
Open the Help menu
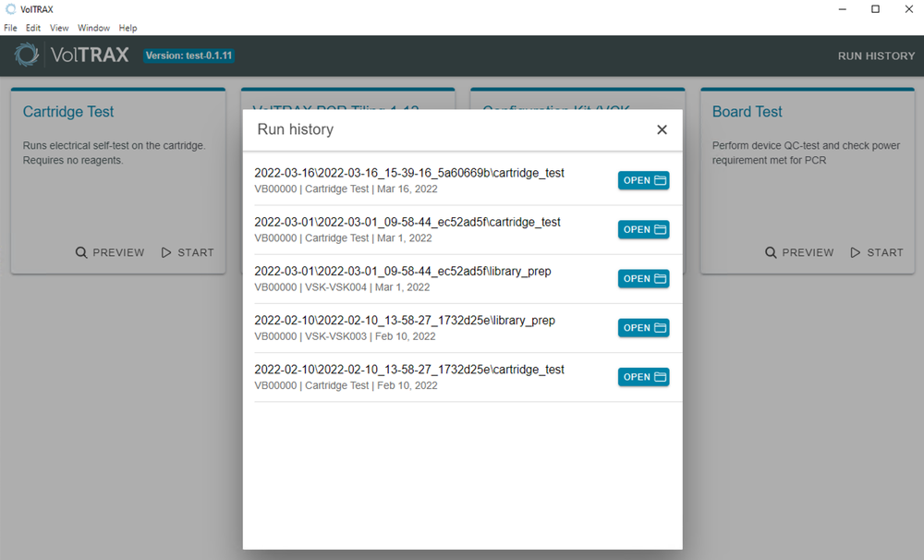pyautogui.click(x=128, y=28)
